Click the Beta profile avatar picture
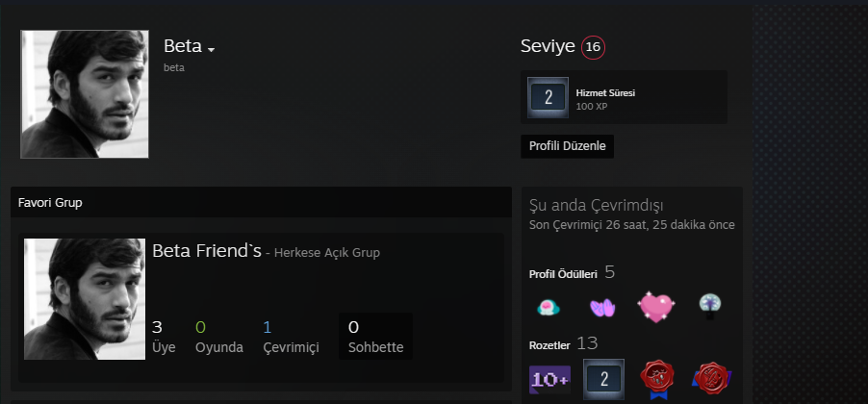Image resolution: width=868 pixels, height=404 pixels. point(85,94)
